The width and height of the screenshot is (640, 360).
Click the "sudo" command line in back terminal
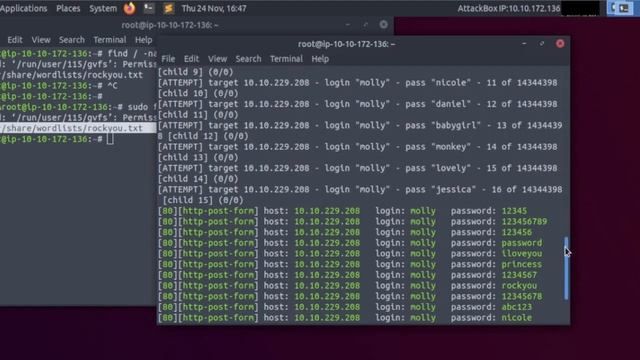tap(78, 107)
